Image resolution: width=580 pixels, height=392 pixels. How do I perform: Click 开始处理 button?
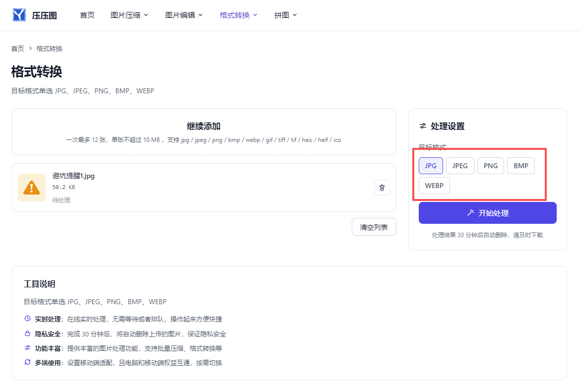click(x=488, y=213)
